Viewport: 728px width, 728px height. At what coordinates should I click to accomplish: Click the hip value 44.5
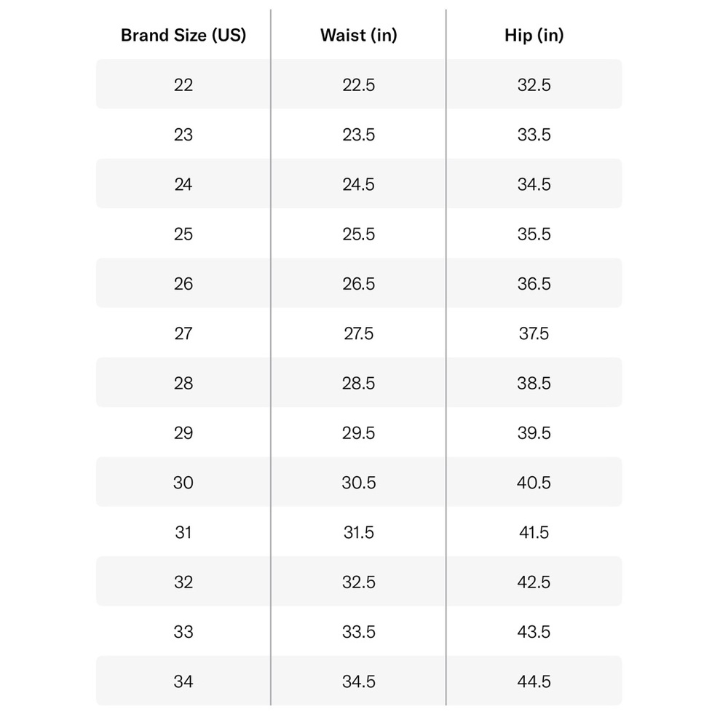[x=534, y=681]
